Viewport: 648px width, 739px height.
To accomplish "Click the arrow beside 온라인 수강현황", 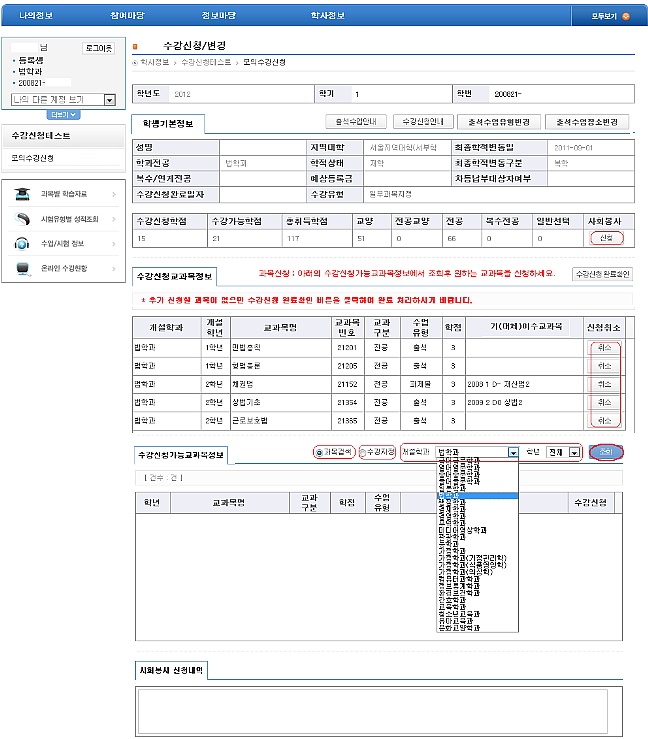I will (x=114, y=268).
